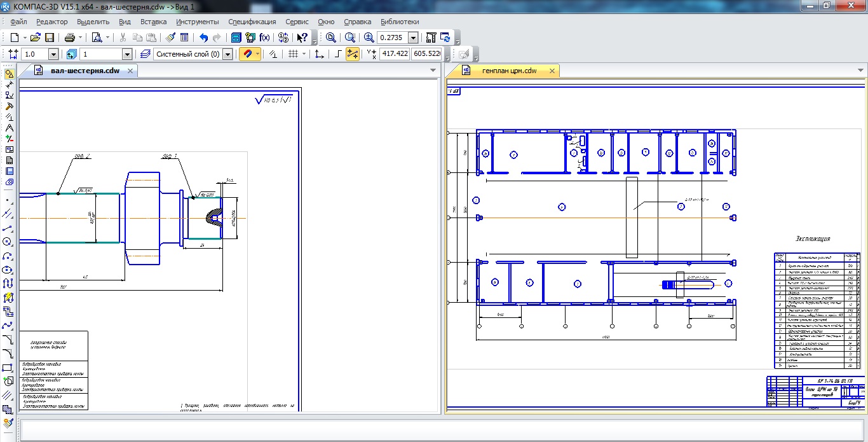This screenshot has height=442, width=868.
Task: Toggle the highlighted rounding mode button
Action: (352, 54)
